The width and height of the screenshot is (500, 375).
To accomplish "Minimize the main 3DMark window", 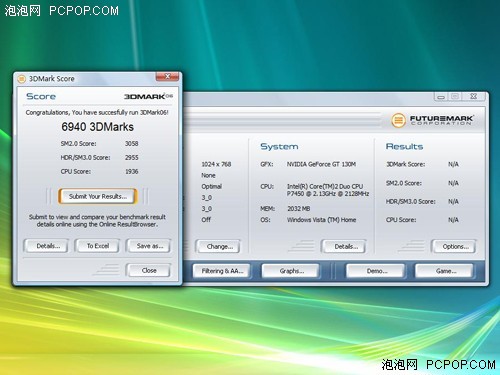I will tap(441, 97).
